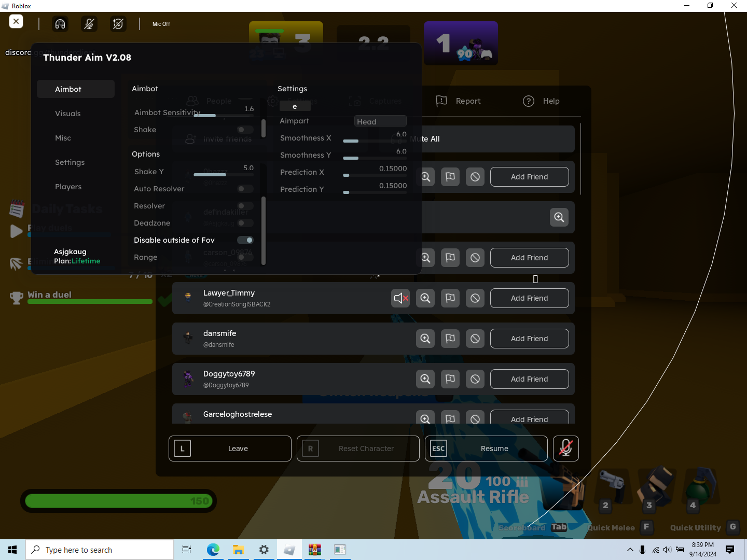The height and width of the screenshot is (560, 747).
Task: Turn off Disable outside of Fov
Action: point(245,240)
